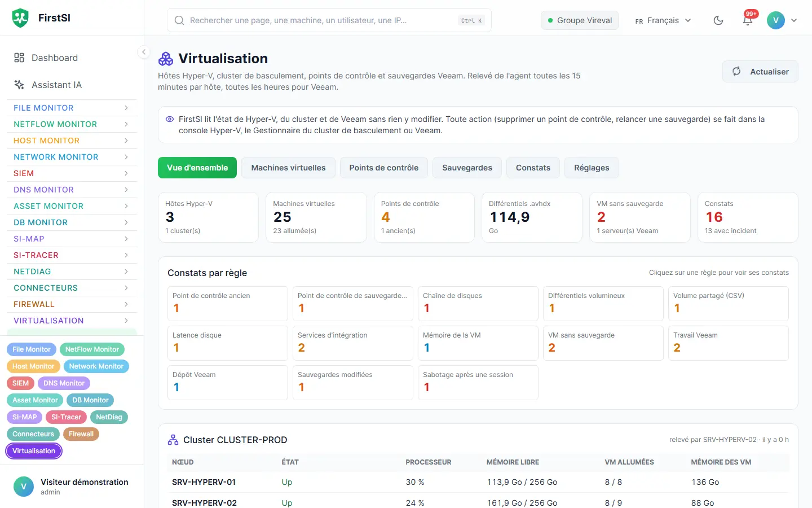Click the SRV-HYPERV-01 node name

204,482
